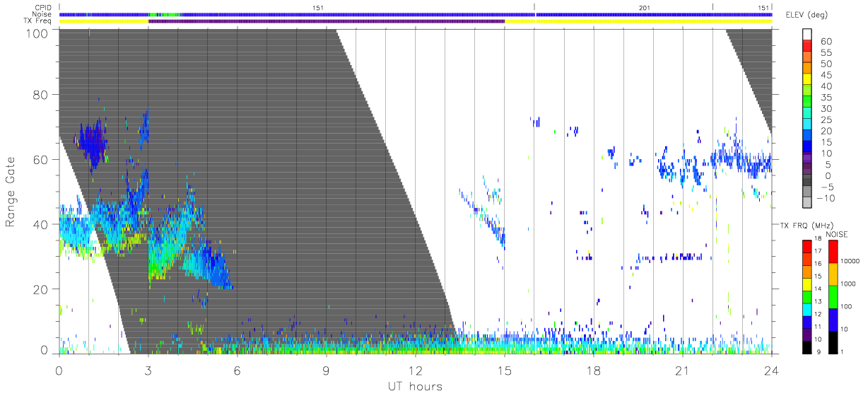The height and width of the screenshot is (401, 868).
Task: Pick the red NOISE swatch above 10000
Action: (832, 251)
